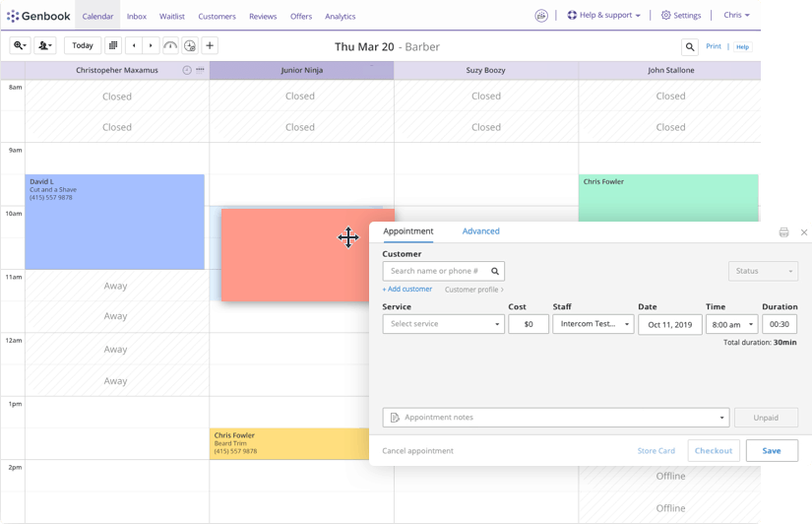
Task: Close the appointment dialog
Action: click(x=804, y=232)
